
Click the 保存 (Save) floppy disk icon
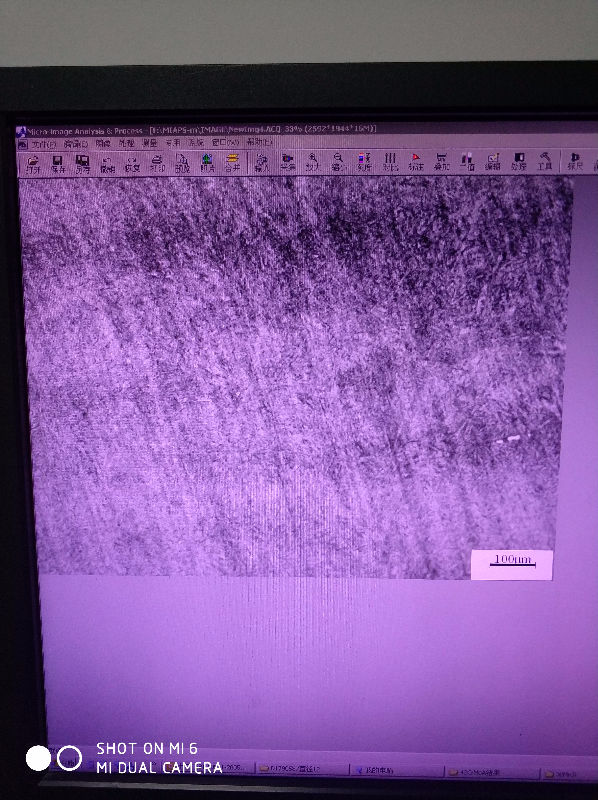[x=58, y=164]
